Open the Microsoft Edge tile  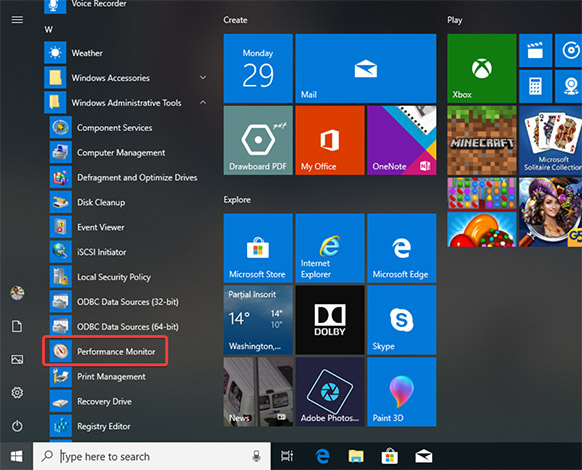click(402, 248)
